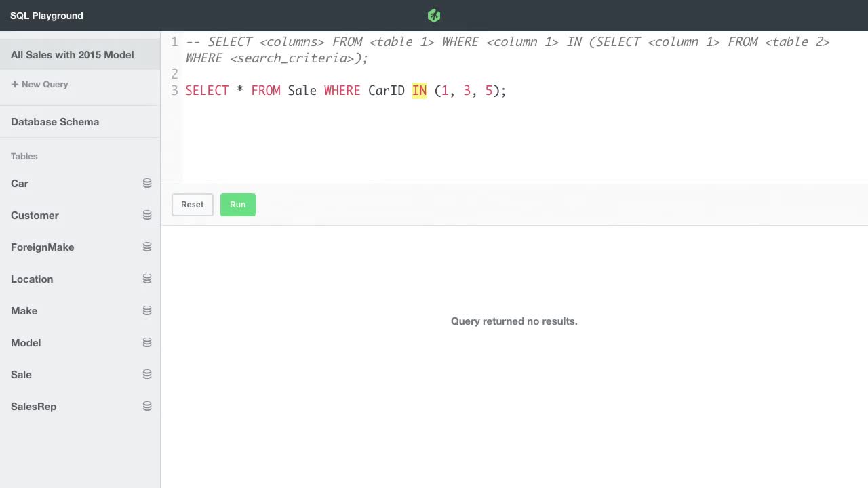This screenshot has width=868, height=488.
Task: Collapse the Tables list
Action: coord(24,156)
